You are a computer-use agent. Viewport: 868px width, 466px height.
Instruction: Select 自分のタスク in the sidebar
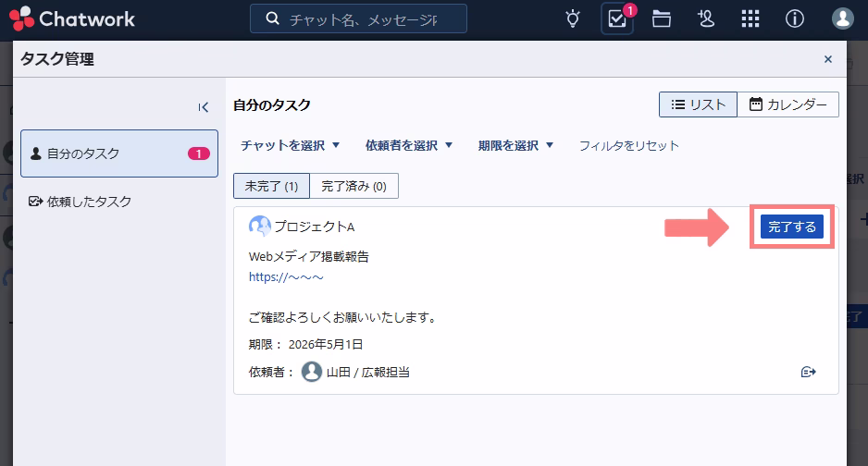[119, 153]
